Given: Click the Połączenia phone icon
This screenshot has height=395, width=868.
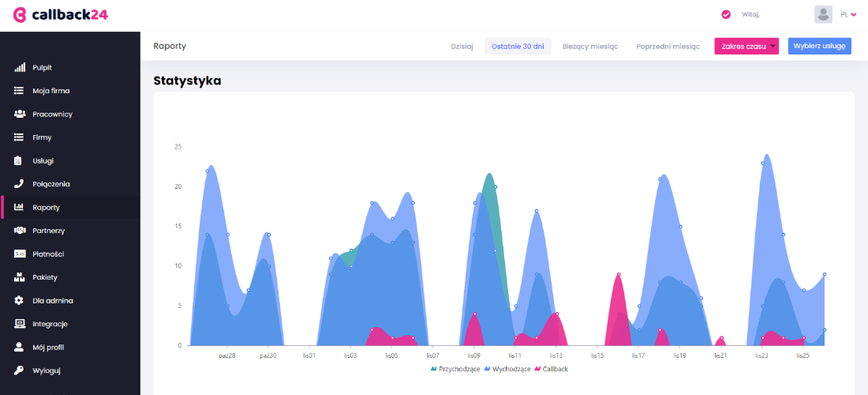Looking at the screenshot, I should pyautogui.click(x=20, y=184).
